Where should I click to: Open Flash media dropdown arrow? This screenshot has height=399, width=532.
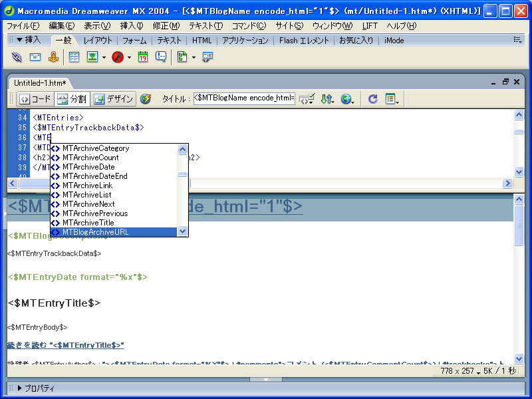tap(129, 58)
